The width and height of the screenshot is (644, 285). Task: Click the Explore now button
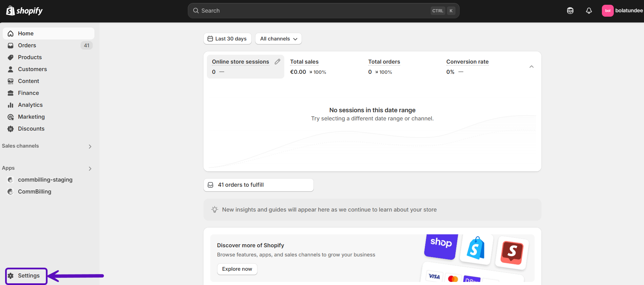[237, 269]
